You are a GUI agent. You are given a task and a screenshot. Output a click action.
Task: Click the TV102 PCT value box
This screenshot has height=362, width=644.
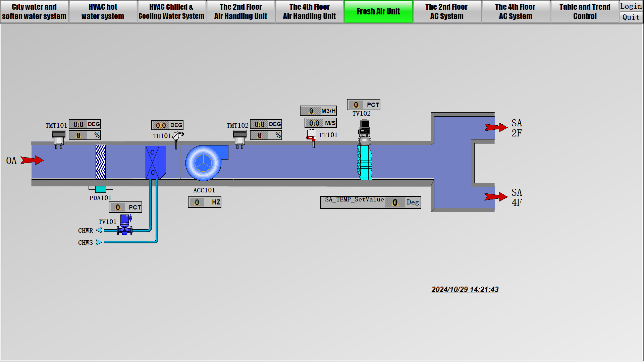pos(357,105)
